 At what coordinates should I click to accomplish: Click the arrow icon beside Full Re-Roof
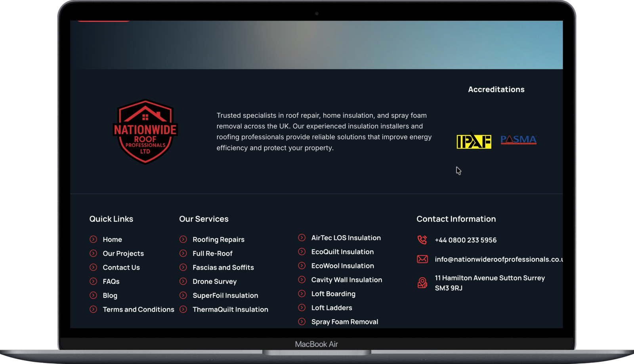pyautogui.click(x=183, y=253)
